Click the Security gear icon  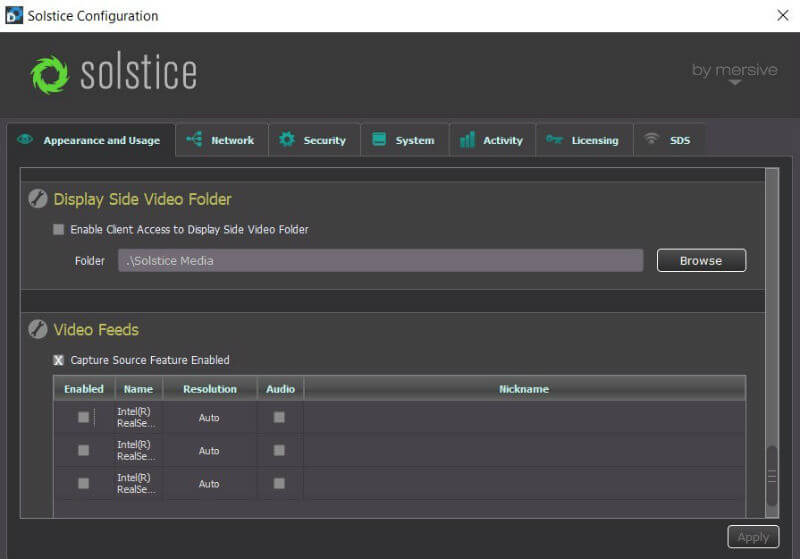pos(287,139)
